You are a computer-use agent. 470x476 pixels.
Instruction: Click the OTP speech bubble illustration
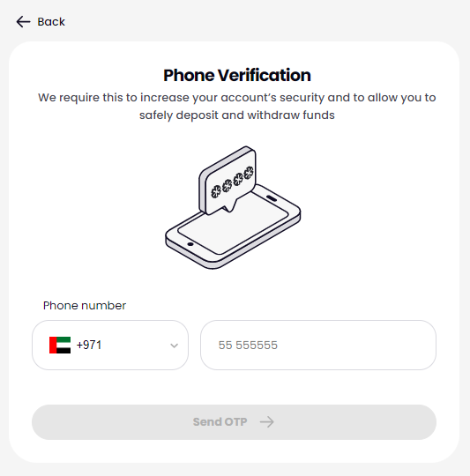(228, 181)
